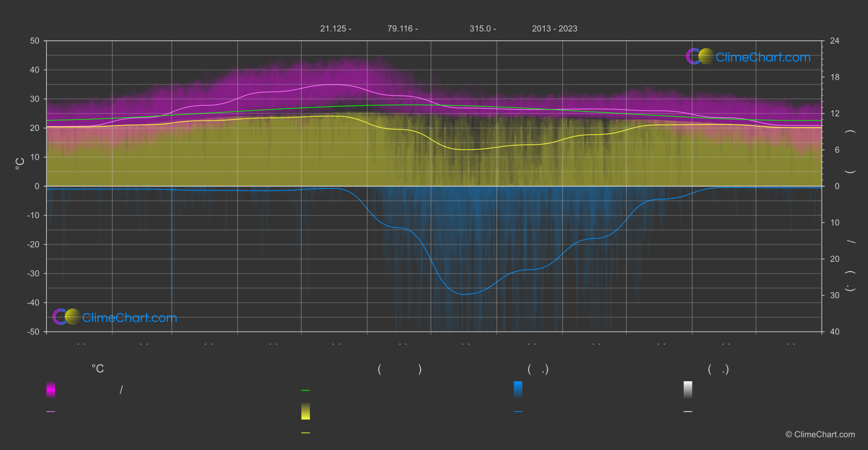
Task: Click the © ClimeChart.com copyright text
Action: click(820, 435)
